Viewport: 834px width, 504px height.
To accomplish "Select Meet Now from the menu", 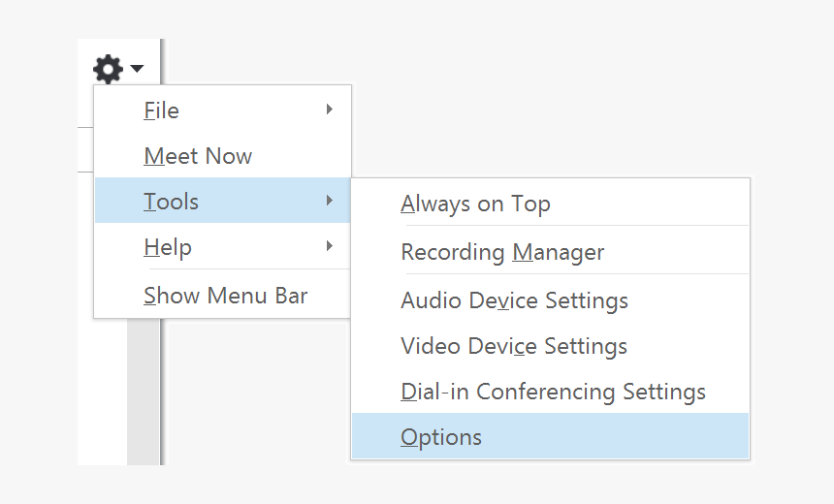I will coord(198,156).
